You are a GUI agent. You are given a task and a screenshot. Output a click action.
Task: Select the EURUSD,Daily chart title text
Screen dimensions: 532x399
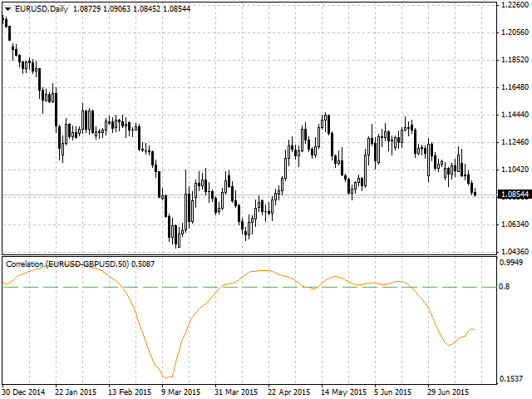point(42,9)
